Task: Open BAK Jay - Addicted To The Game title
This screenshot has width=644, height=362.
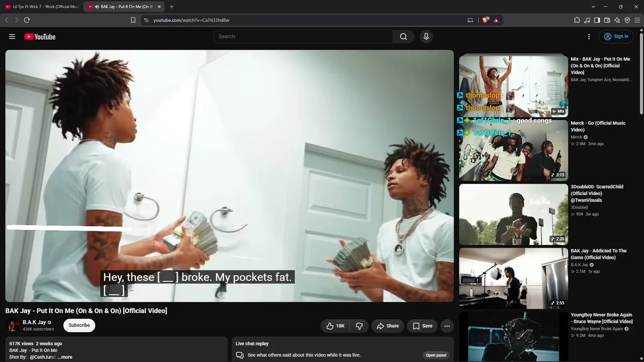Action: [599, 254]
